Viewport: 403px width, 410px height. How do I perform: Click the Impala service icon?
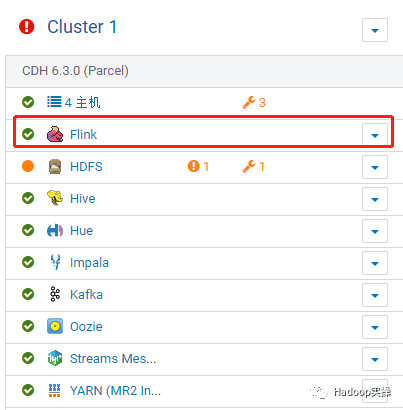[55, 262]
